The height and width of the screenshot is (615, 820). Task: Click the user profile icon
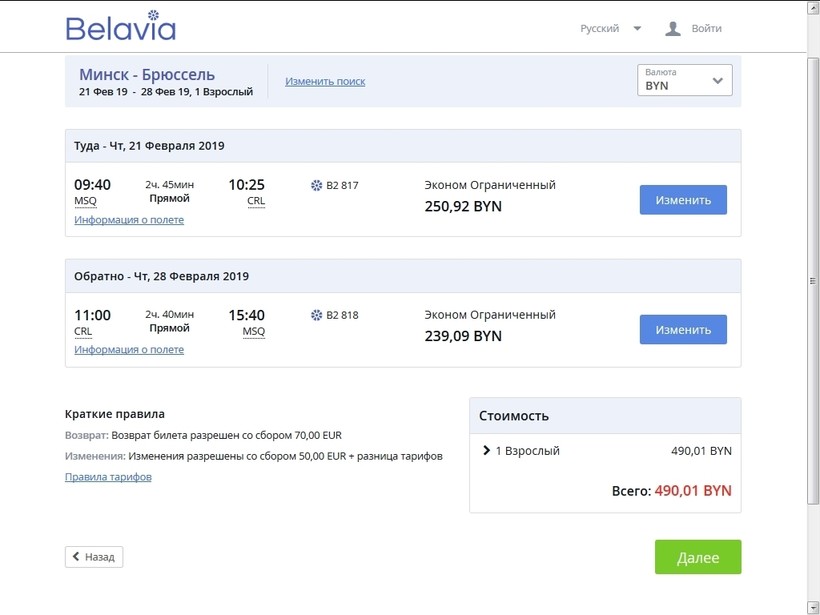[x=673, y=29]
